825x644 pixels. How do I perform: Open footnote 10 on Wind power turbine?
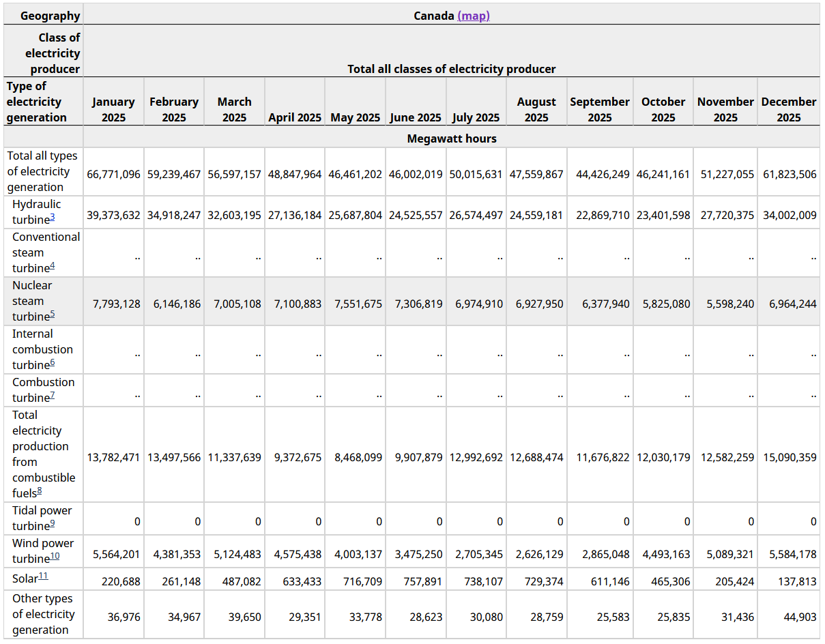point(55,557)
